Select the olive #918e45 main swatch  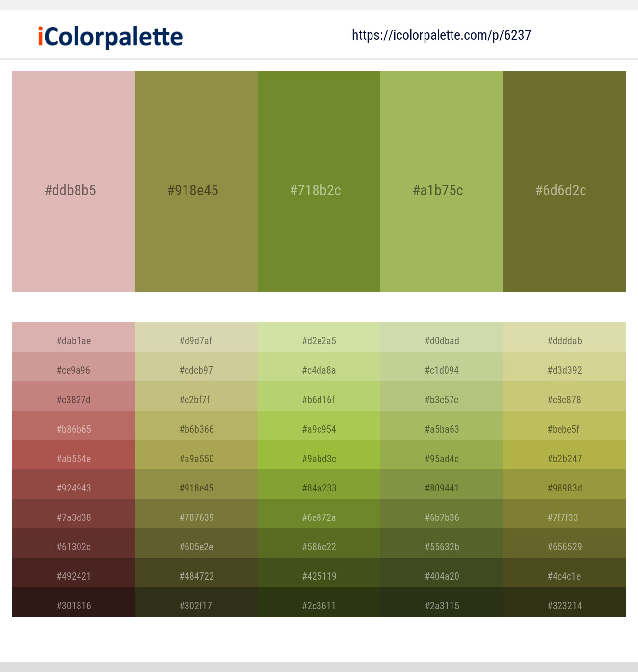pos(195,181)
